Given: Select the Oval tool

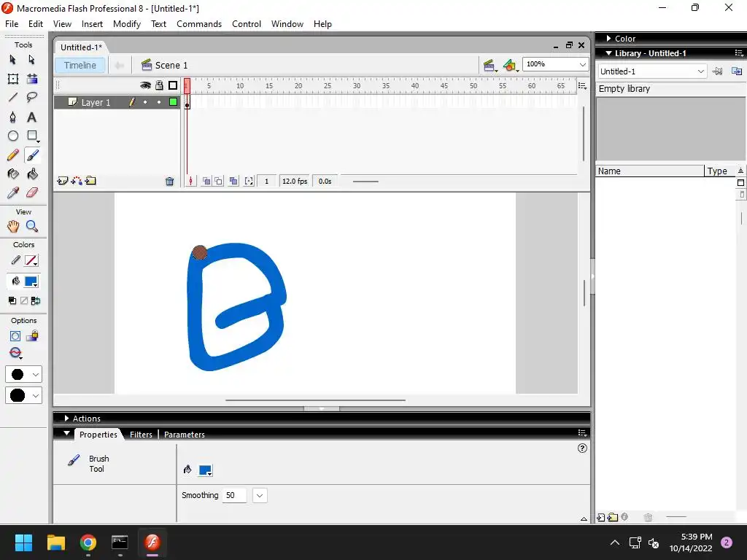Looking at the screenshot, I should tap(13, 136).
